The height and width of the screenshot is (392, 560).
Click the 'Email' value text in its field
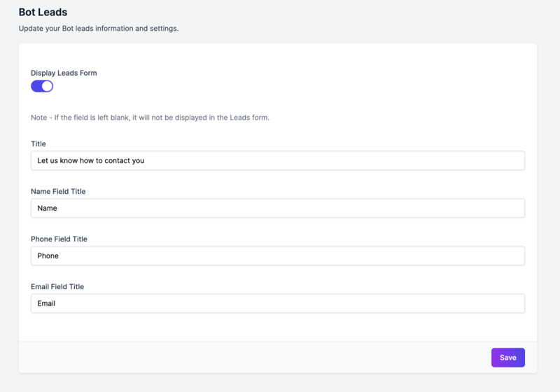point(46,303)
